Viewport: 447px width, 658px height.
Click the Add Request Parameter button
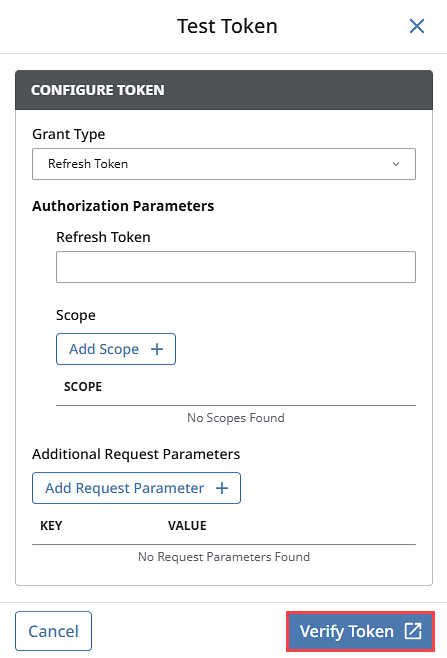click(136, 488)
